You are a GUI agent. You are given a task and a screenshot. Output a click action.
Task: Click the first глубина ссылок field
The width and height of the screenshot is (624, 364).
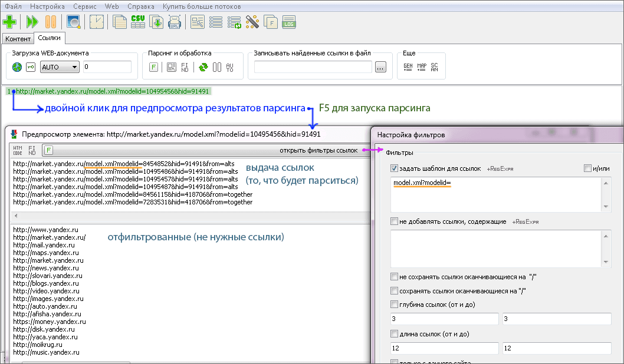tap(445, 319)
